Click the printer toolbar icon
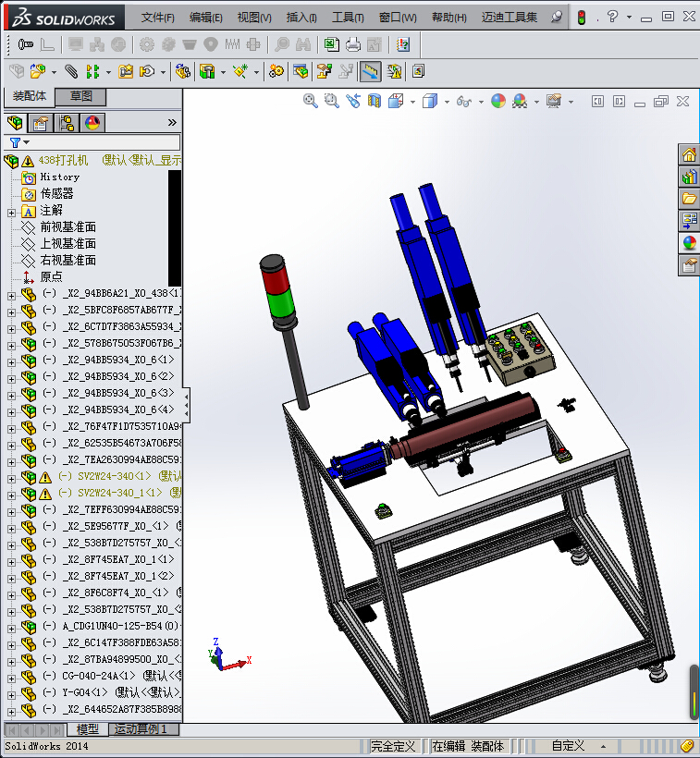This screenshot has height=758, width=700. coord(353,44)
